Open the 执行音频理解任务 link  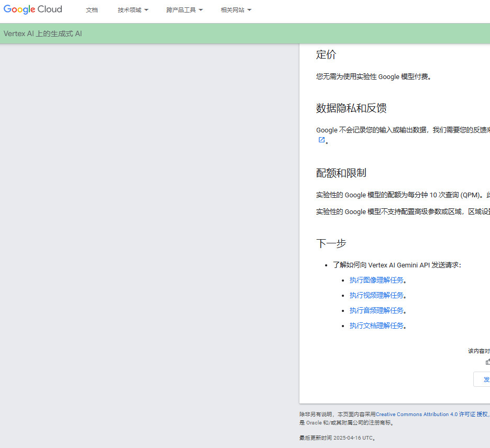[376, 310]
